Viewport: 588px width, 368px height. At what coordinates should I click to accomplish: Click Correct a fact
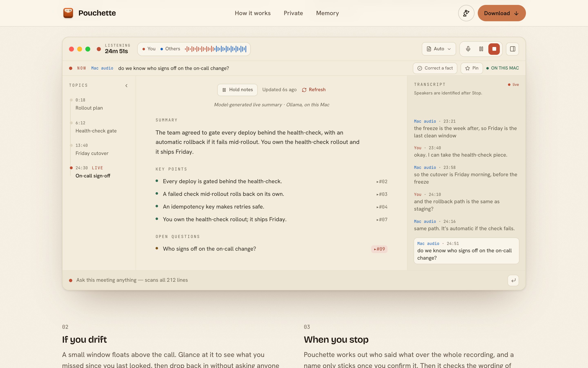click(x=435, y=68)
